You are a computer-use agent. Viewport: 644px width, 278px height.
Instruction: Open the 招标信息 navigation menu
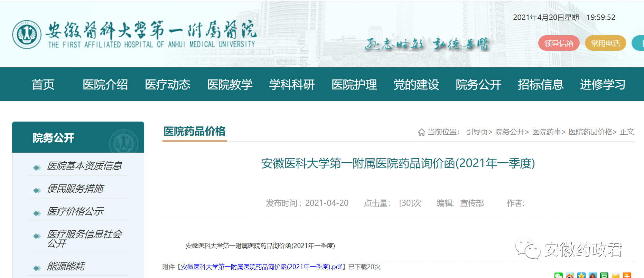[x=540, y=84]
